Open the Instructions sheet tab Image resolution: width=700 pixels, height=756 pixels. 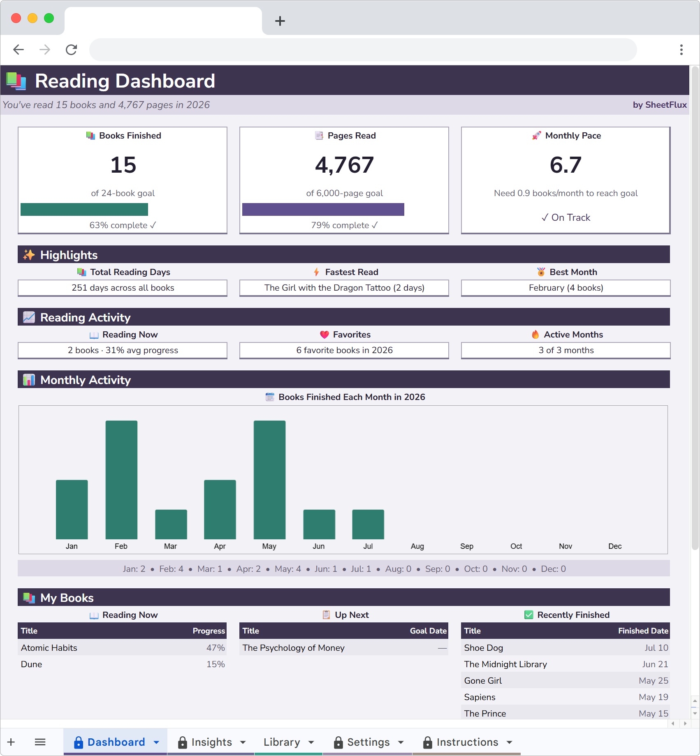(467, 742)
